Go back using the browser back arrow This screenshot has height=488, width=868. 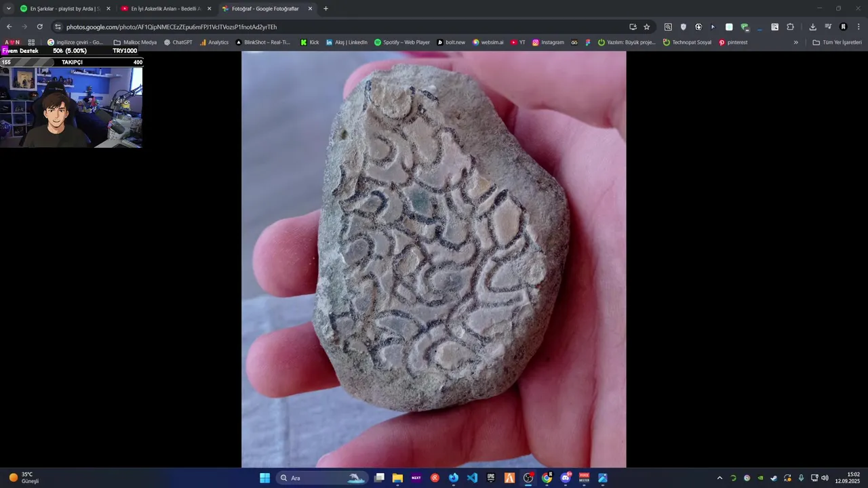pyautogui.click(x=9, y=26)
